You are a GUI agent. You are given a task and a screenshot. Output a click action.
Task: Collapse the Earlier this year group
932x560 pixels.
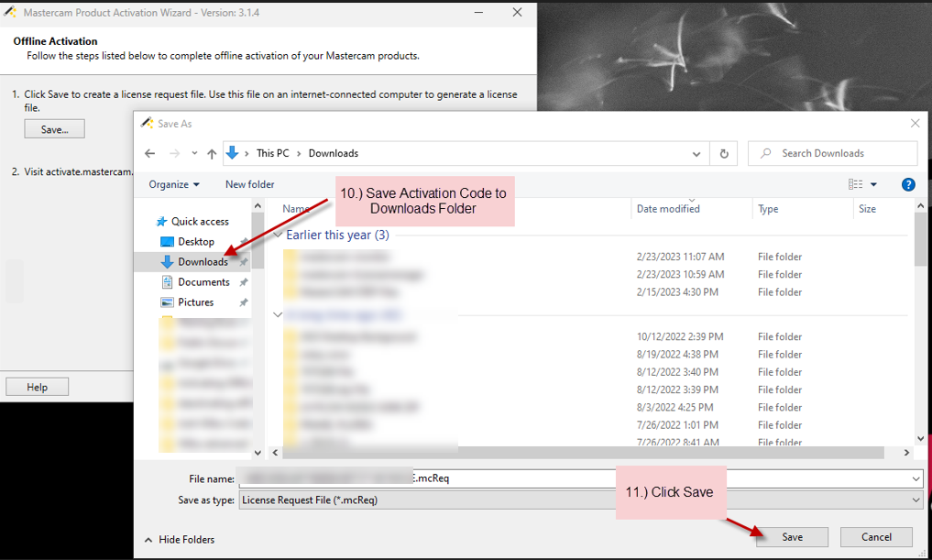(x=278, y=235)
